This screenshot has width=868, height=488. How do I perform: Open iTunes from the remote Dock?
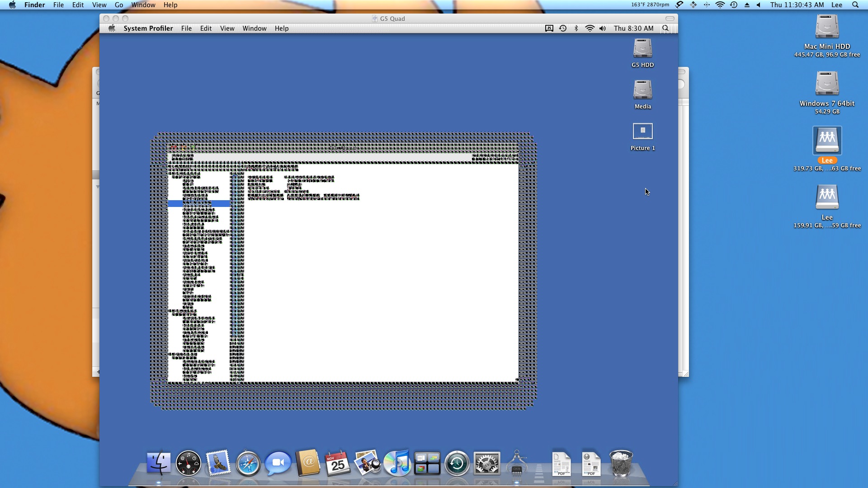coord(397,464)
